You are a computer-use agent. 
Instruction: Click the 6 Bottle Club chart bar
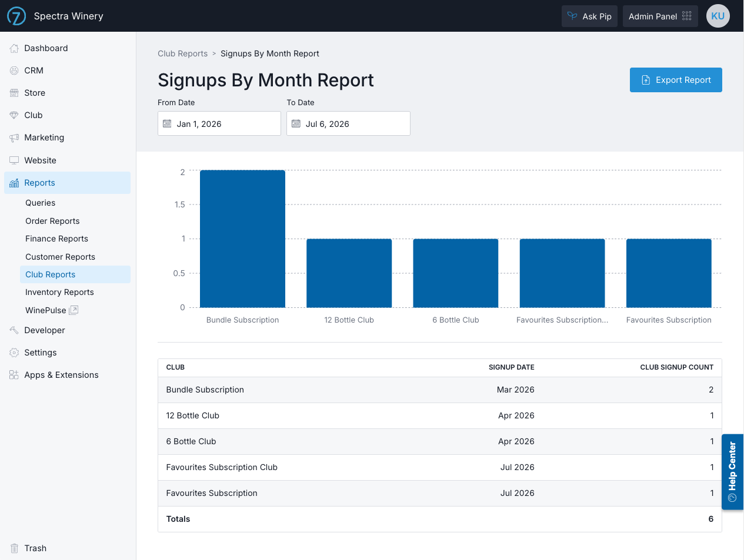[x=456, y=273]
